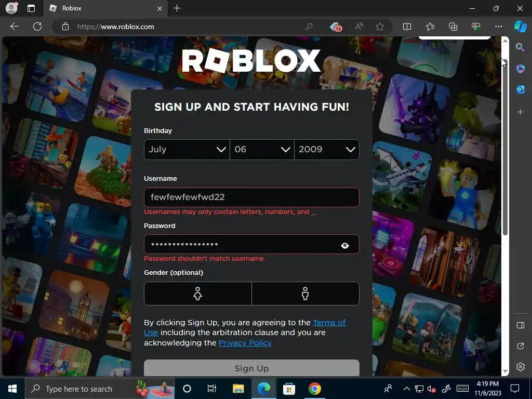Expand the birthday month dropdown July

pyautogui.click(x=187, y=150)
